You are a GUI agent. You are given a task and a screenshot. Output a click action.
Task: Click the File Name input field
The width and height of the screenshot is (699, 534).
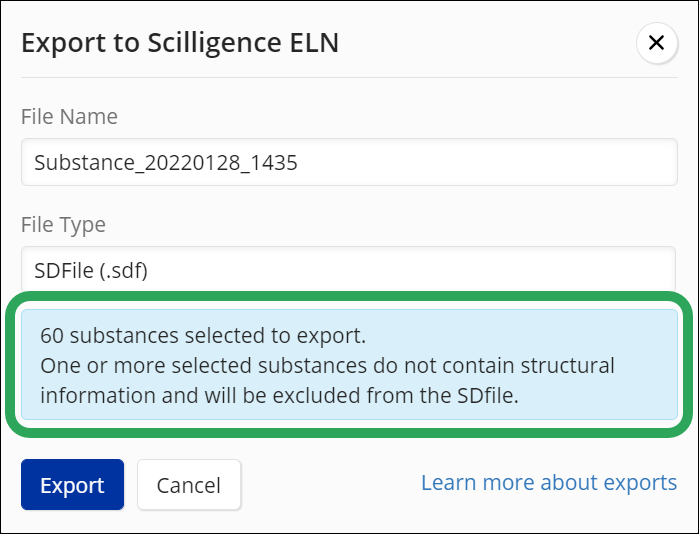click(349, 162)
